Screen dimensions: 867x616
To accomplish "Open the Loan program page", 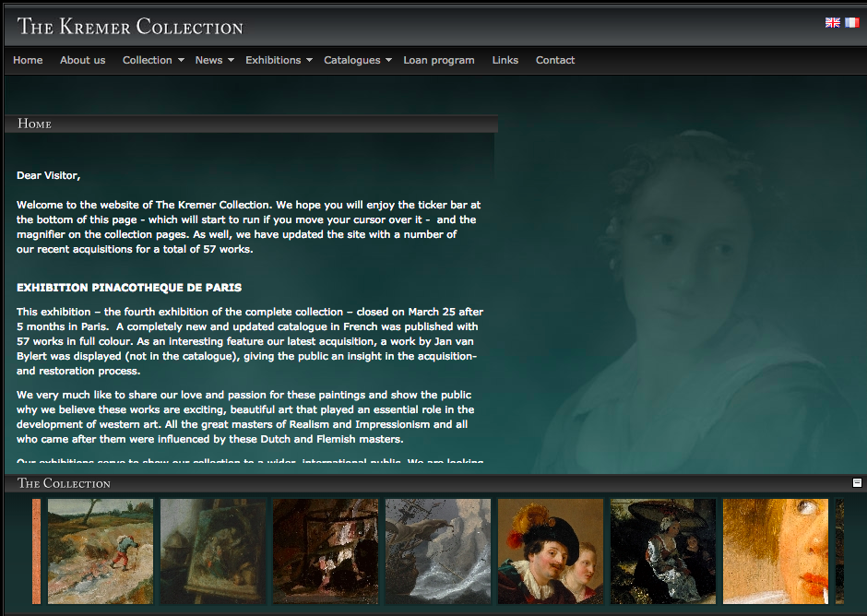I will pos(439,60).
